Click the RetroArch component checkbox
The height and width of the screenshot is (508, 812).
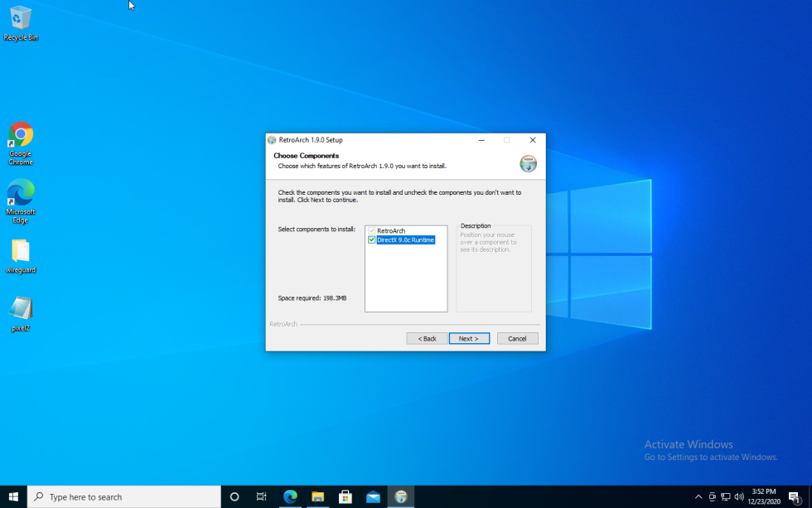[x=371, y=230]
